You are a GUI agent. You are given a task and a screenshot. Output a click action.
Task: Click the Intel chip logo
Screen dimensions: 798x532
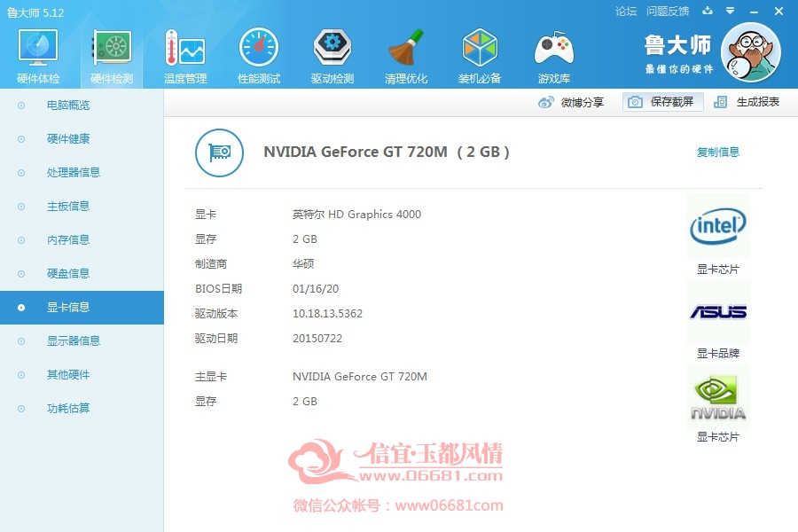pos(718,226)
